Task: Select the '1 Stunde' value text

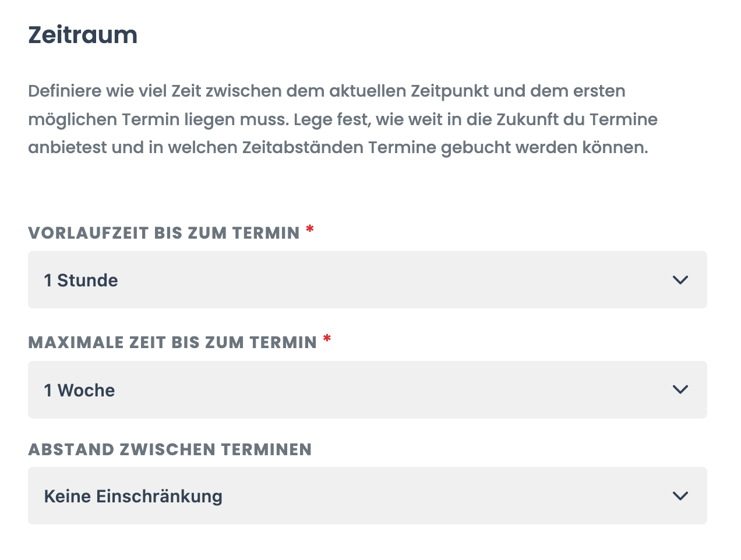Action: [x=81, y=281]
